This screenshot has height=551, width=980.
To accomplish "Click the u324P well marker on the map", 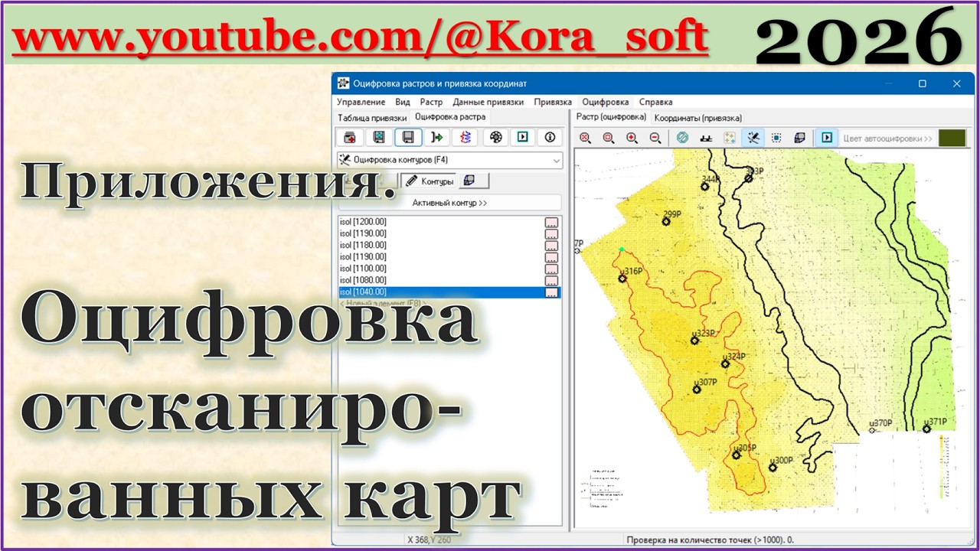I will click(x=725, y=364).
